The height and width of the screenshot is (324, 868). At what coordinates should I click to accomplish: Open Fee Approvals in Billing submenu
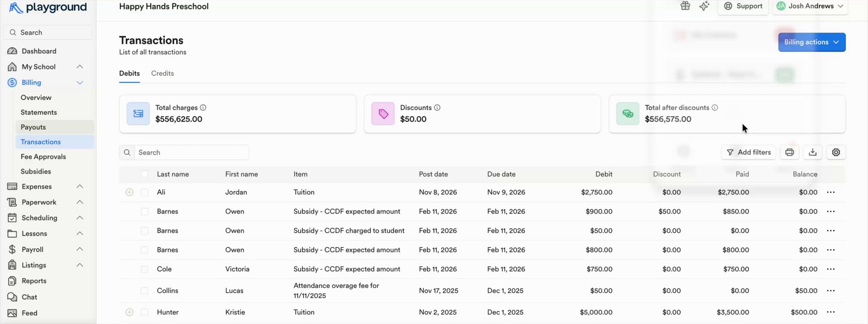click(43, 157)
